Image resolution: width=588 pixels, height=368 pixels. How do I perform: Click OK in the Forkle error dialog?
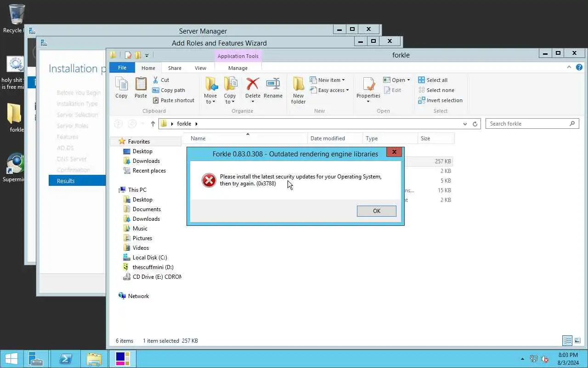[x=376, y=211]
